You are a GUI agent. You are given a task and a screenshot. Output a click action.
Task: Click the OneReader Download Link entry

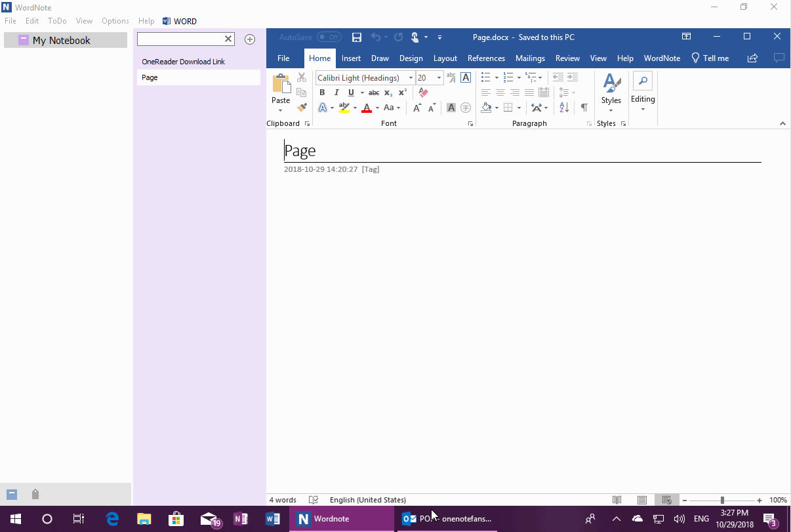point(184,61)
